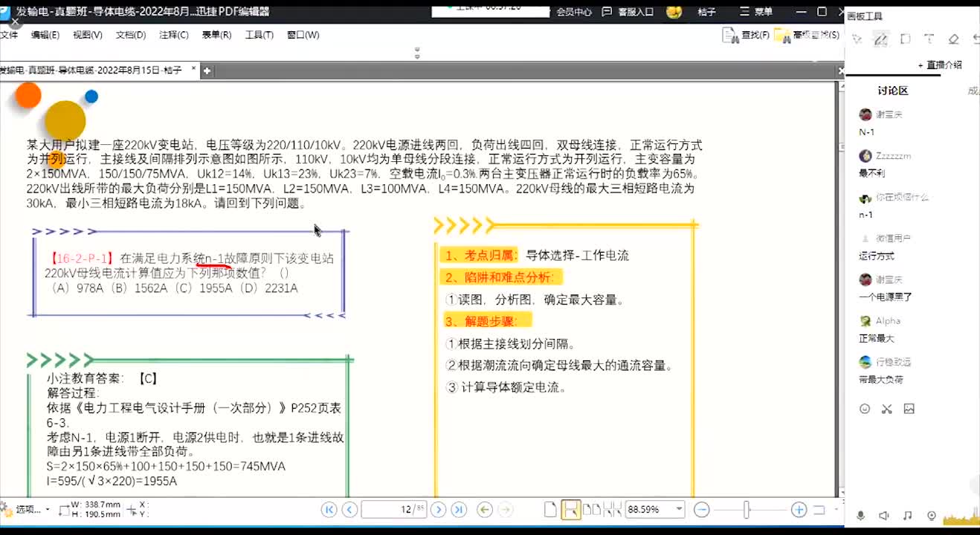Viewport: 980px width, 535px height.
Task: Expand the 选项 options dropdown
Action: [x=47, y=510]
